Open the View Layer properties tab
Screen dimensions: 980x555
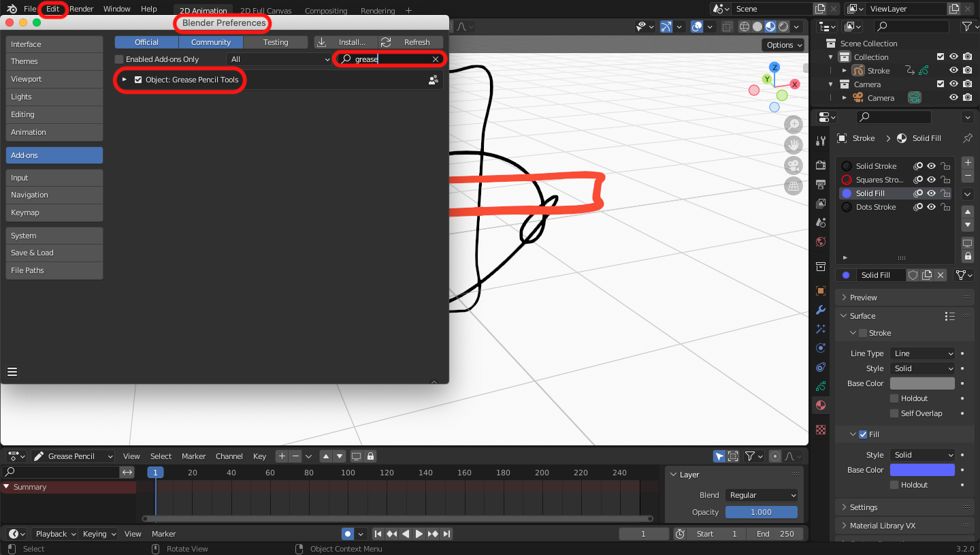821,204
